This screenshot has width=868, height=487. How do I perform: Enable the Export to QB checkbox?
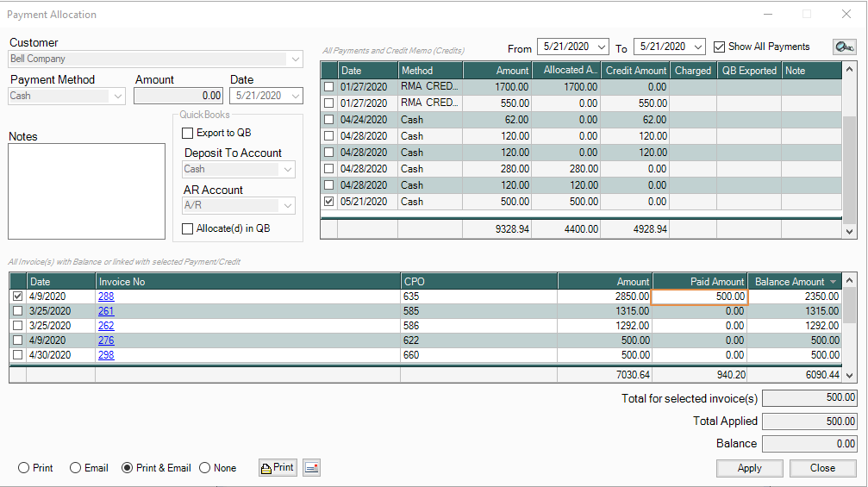pyautogui.click(x=188, y=134)
